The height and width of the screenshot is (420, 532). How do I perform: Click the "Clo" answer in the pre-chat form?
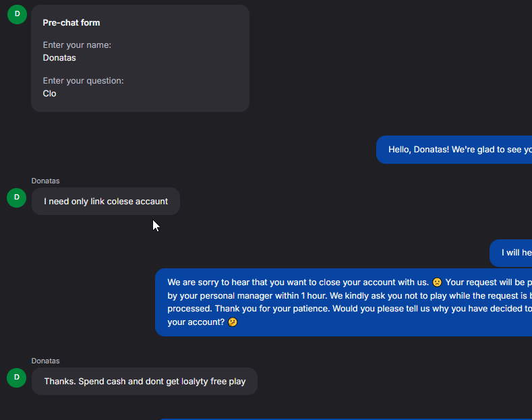click(x=50, y=94)
